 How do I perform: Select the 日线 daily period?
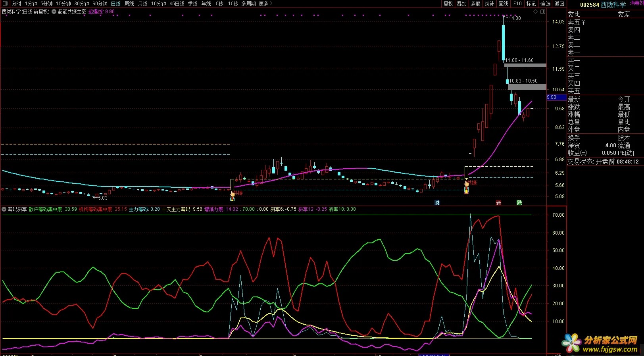tap(116, 4)
